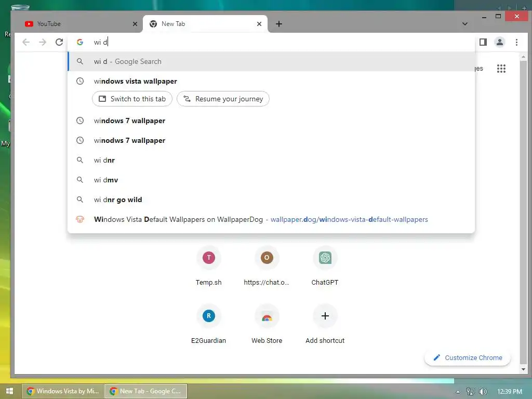Image resolution: width=532 pixels, height=399 pixels.
Task: Select 'windows vista wallpaper' suggestion
Action: (271, 81)
